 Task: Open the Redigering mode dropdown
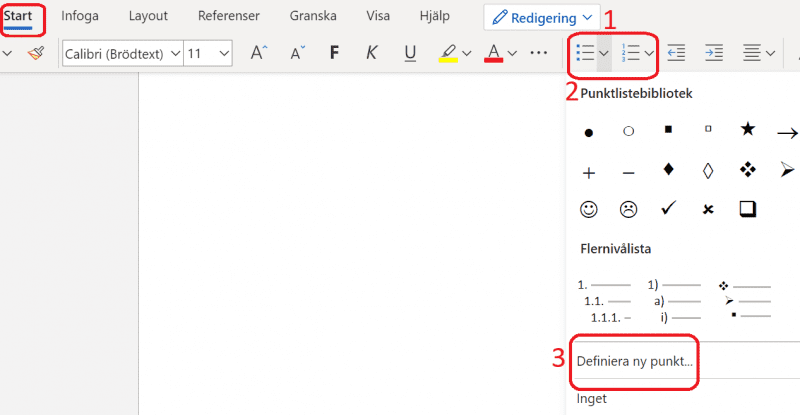542,18
